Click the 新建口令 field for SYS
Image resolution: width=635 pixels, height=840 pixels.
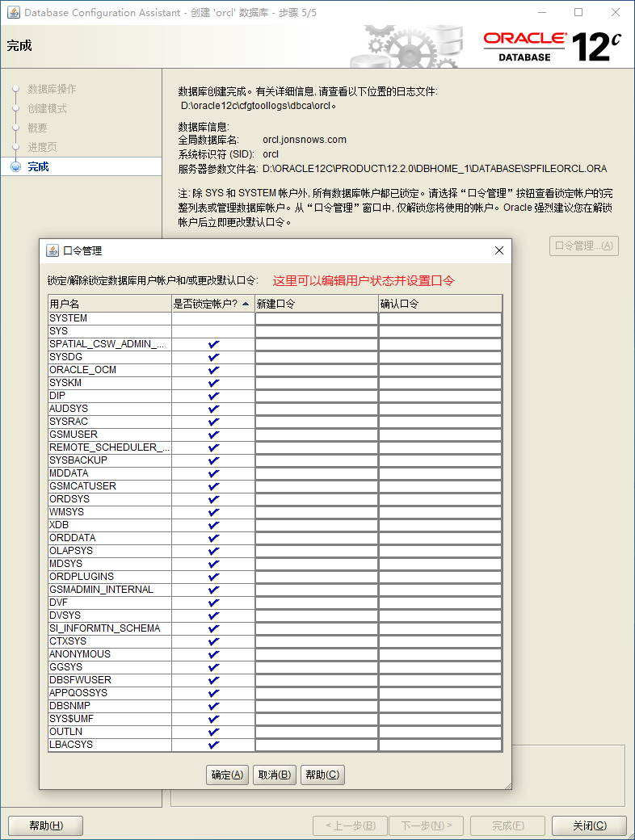pos(316,331)
